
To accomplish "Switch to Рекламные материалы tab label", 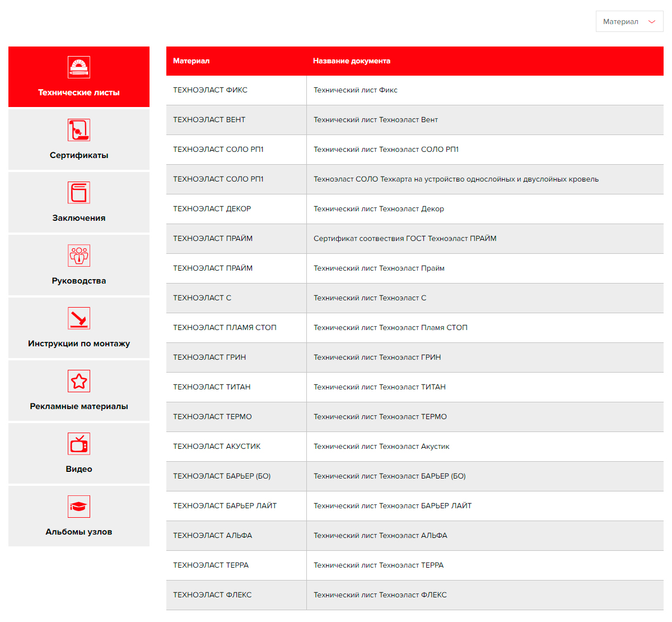I will (x=79, y=406).
